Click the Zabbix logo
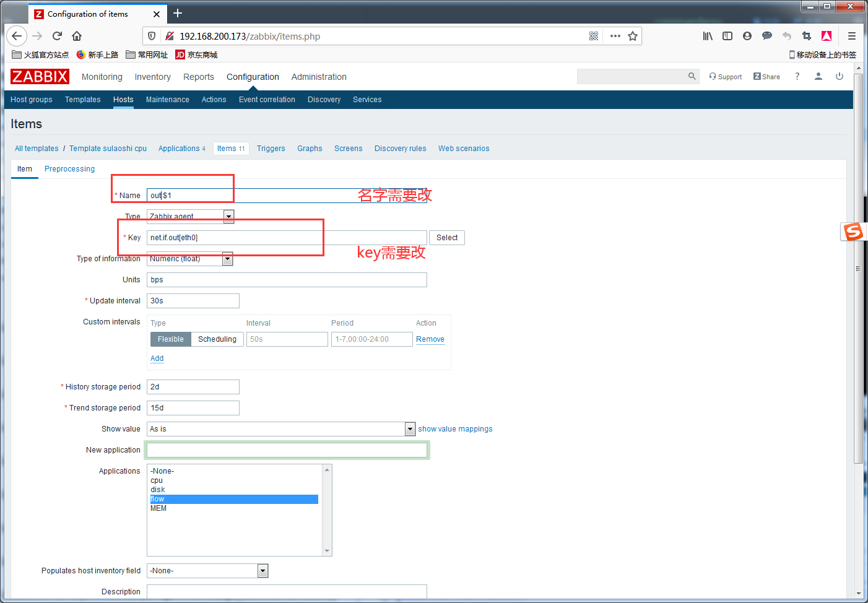 coord(40,77)
